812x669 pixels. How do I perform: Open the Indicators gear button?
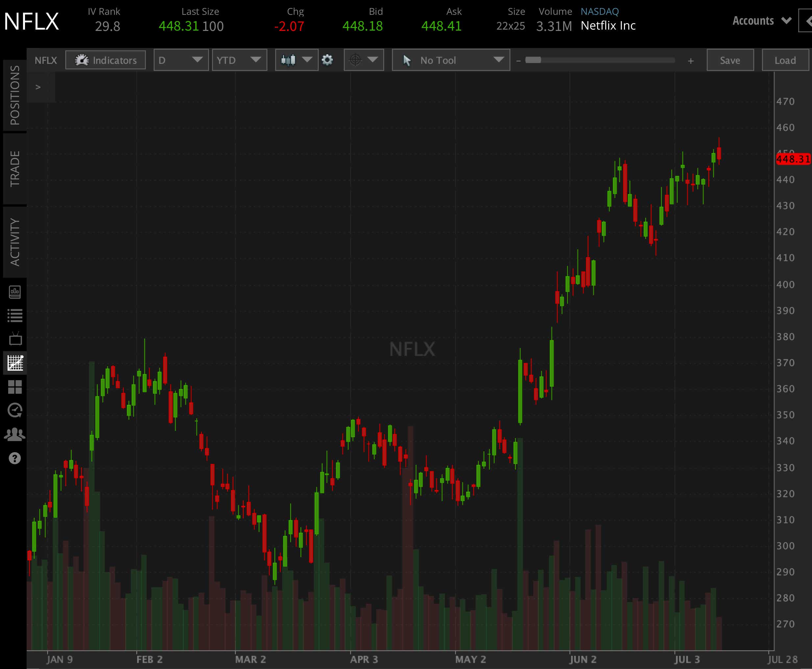coord(106,60)
